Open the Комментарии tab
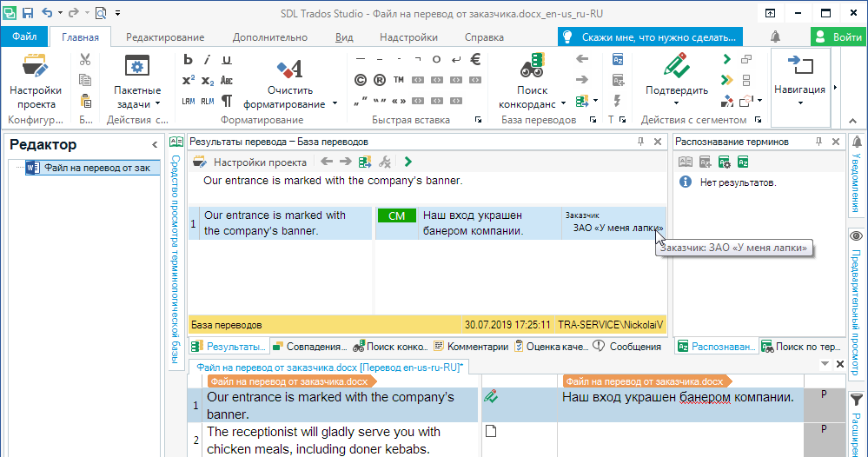 click(471, 346)
